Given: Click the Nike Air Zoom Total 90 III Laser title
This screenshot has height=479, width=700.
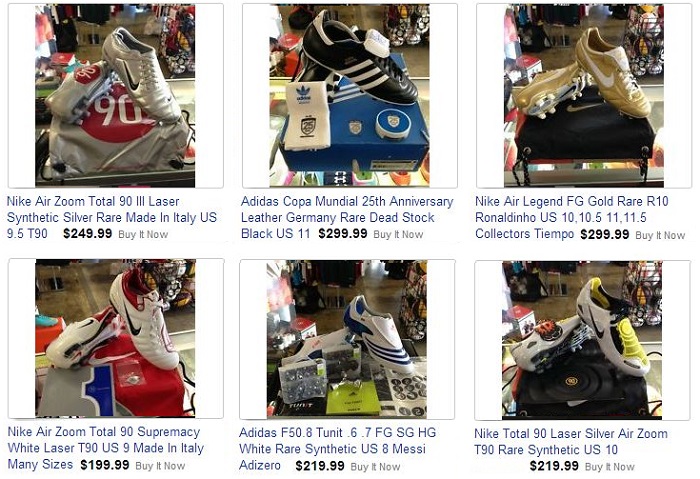Looking at the screenshot, I should [112, 217].
